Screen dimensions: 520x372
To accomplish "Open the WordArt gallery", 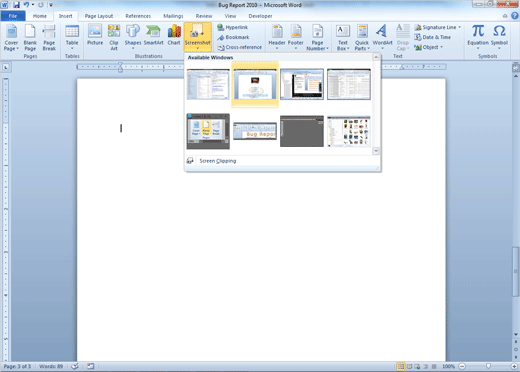I will tap(382, 37).
